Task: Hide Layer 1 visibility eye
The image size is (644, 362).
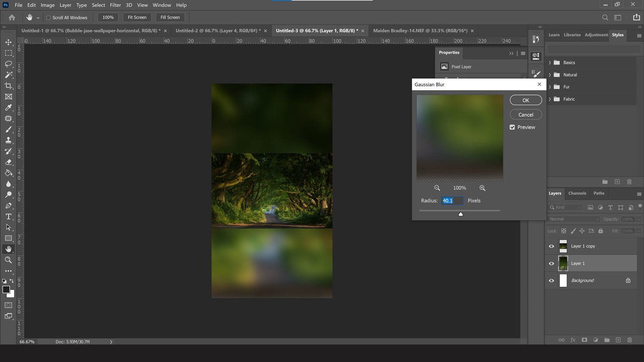Action: tap(551, 263)
